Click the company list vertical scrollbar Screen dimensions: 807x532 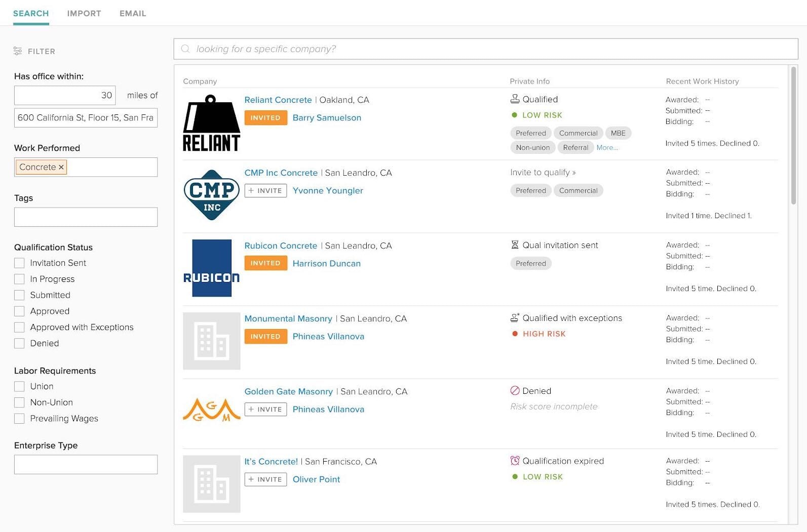pyautogui.click(x=793, y=137)
